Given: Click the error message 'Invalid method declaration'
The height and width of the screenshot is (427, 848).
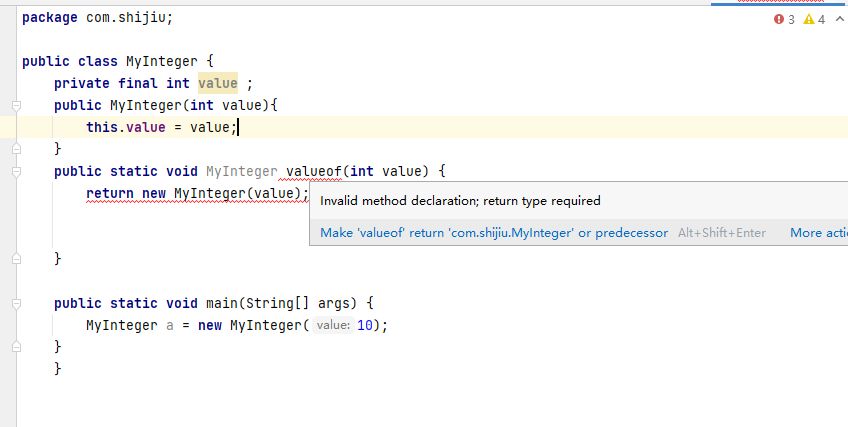Looking at the screenshot, I should pyautogui.click(x=460, y=201).
